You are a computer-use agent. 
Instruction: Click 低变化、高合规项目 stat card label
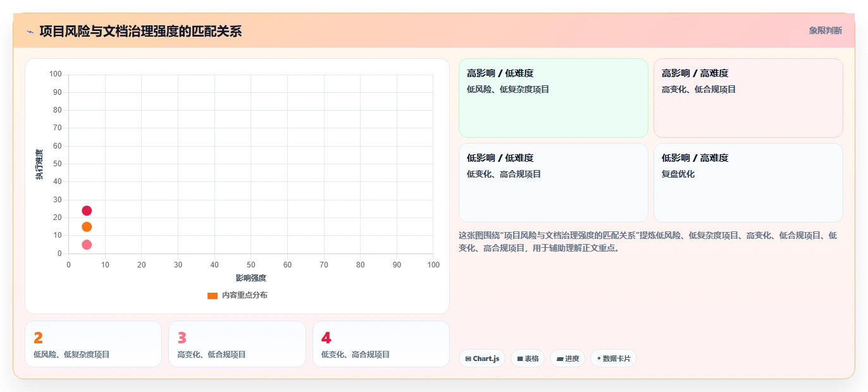356,355
